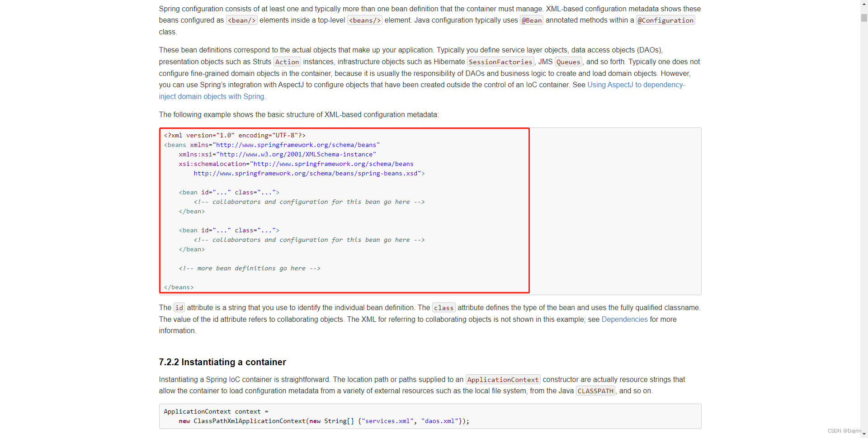Click the ApplicationContext inline code
This screenshot has width=868, height=438.
tap(503, 380)
